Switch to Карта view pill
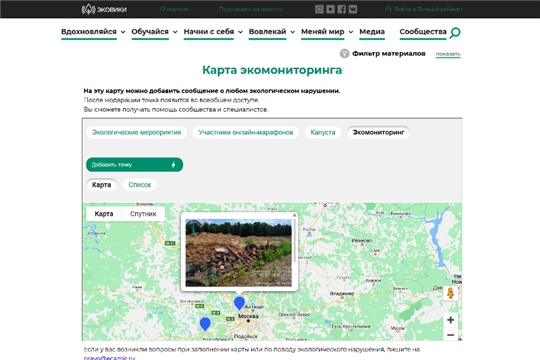Image resolution: width=540 pixels, height=360 pixels. click(x=102, y=185)
